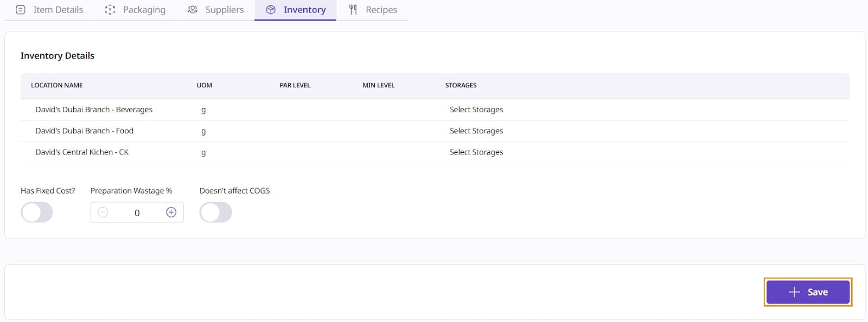Viewport: 868px width, 322px height.
Task: Increase Preparation Wastage with plus icon
Action: pyautogui.click(x=171, y=212)
